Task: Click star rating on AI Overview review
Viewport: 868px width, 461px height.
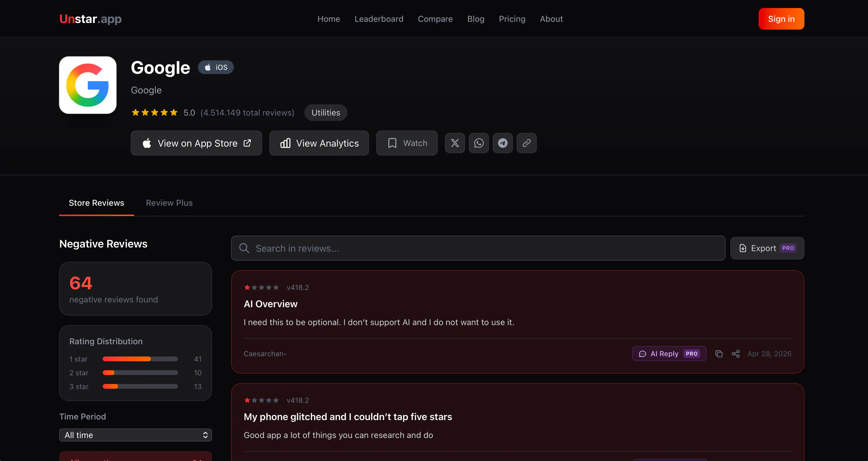Action: [262, 288]
